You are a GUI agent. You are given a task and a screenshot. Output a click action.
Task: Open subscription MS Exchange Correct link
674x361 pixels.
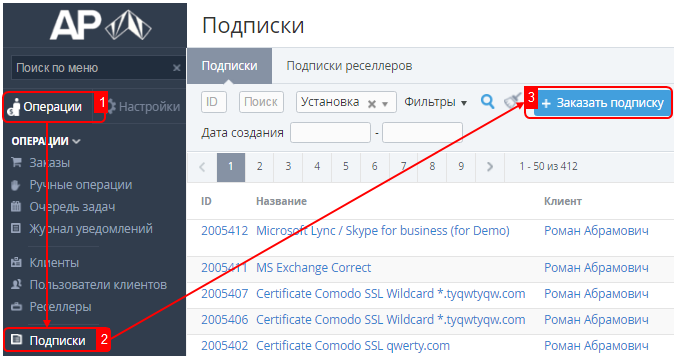313,267
